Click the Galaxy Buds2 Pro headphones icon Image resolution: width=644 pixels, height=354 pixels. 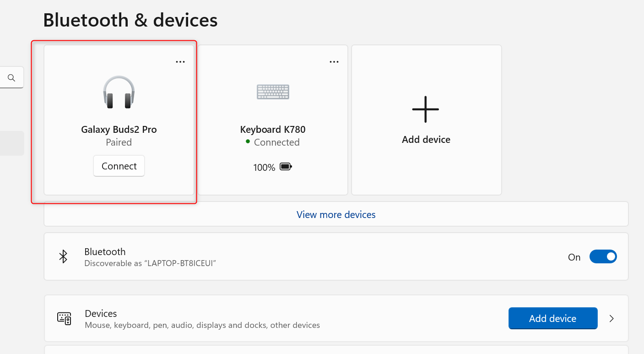[x=119, y=92]
